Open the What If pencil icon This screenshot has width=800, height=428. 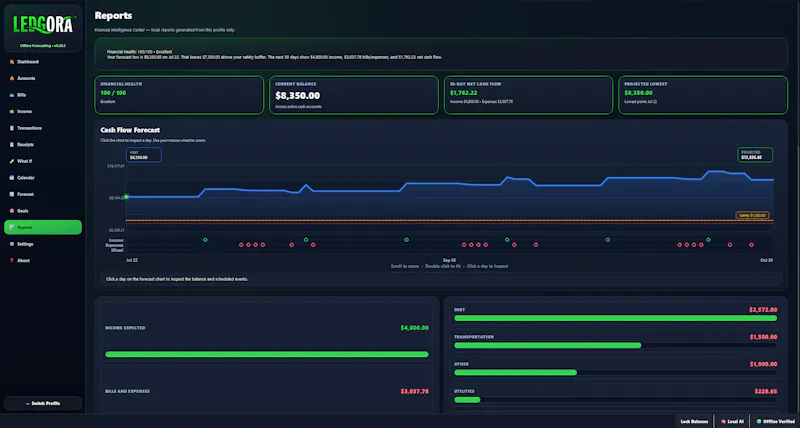tap(12, 161)
